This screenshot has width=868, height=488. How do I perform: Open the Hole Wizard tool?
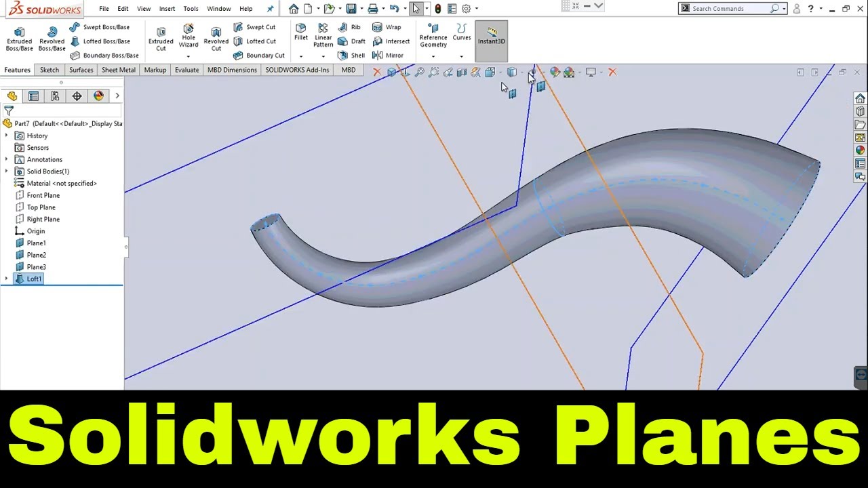tap(189, 37)
